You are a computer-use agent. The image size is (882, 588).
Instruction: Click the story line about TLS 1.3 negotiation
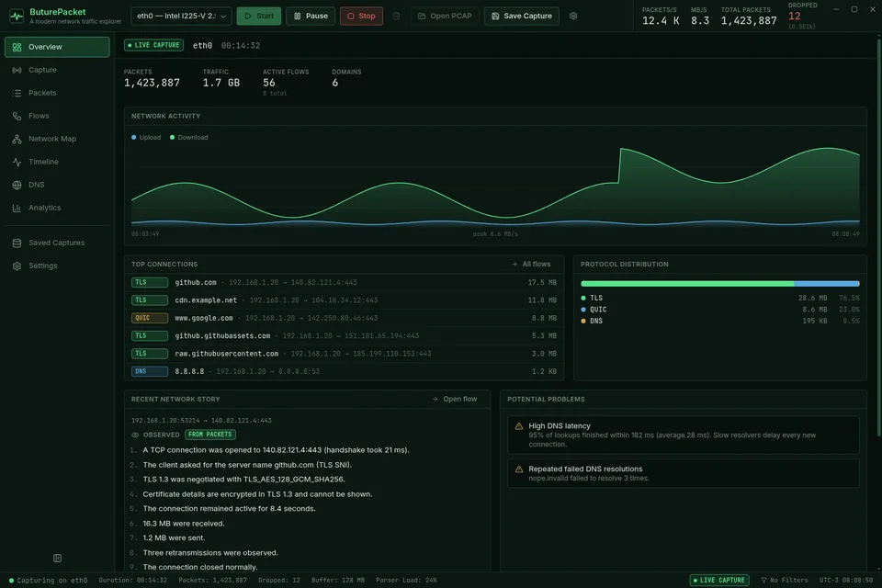(x=243, y=480)
